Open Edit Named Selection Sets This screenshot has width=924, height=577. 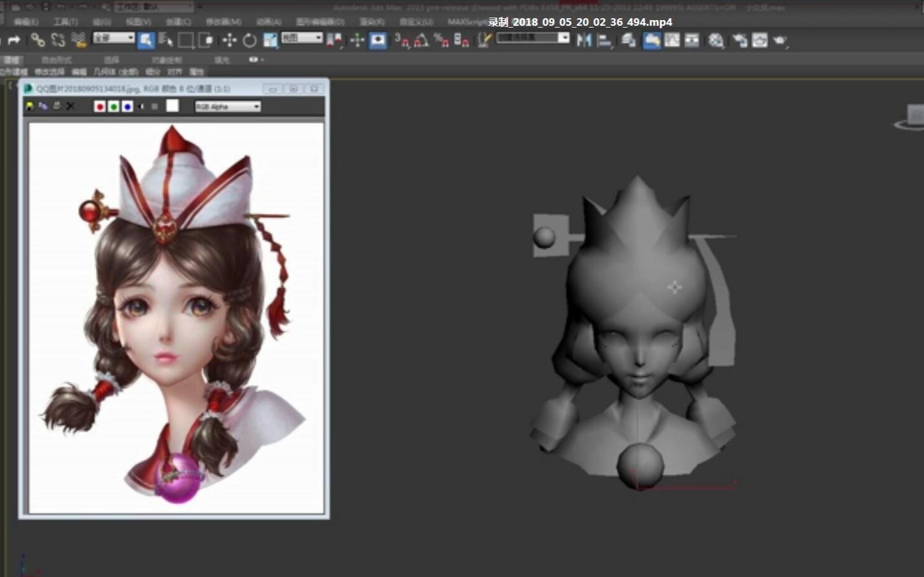[484, 41]
